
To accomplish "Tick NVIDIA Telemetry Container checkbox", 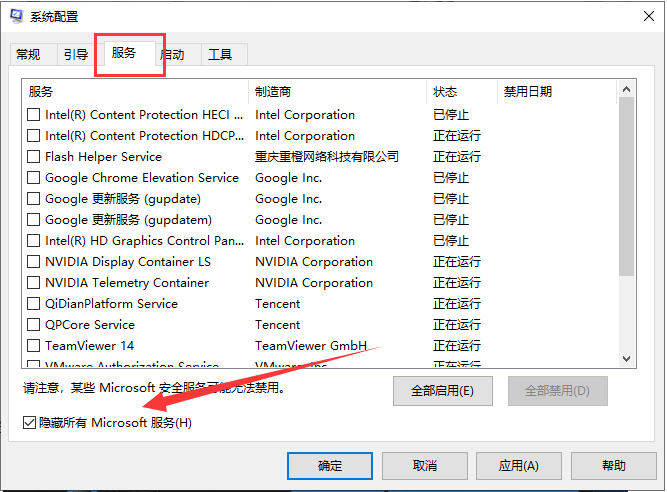I will (34, 283).
